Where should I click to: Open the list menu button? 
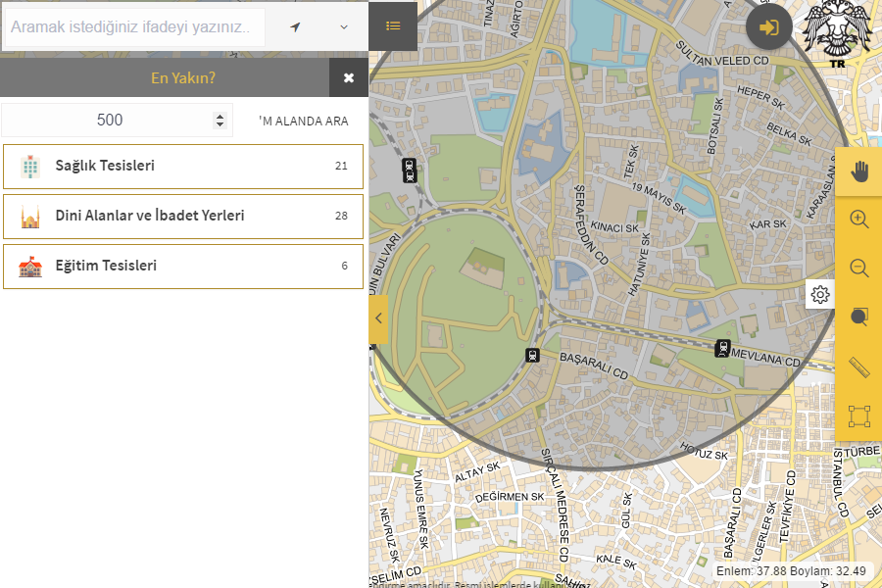[x=393, y=26]
